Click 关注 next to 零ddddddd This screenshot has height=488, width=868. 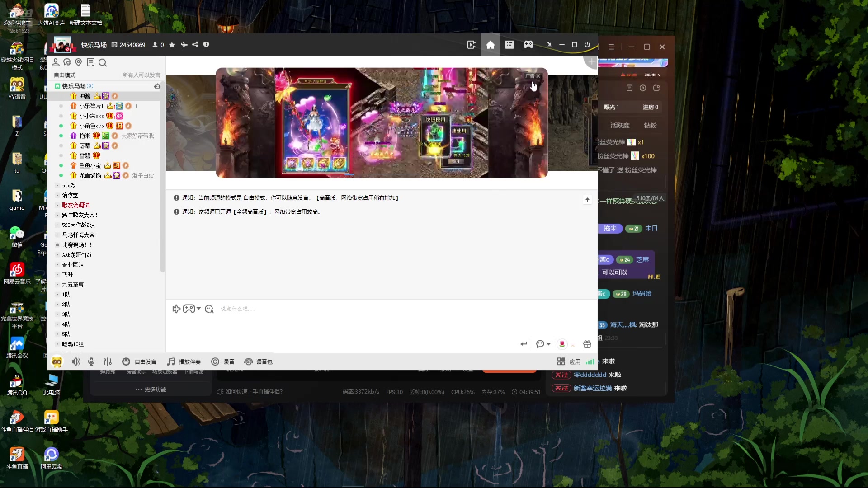click(x=561, y=375)
